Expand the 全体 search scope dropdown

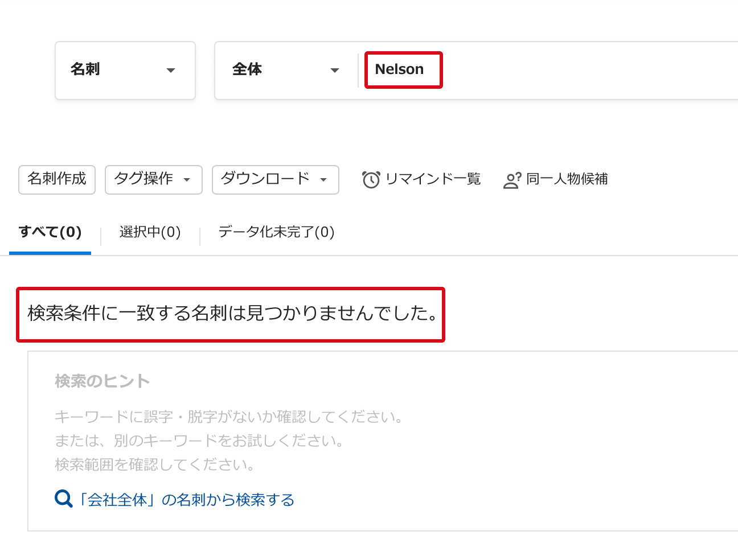click(285, 70)
